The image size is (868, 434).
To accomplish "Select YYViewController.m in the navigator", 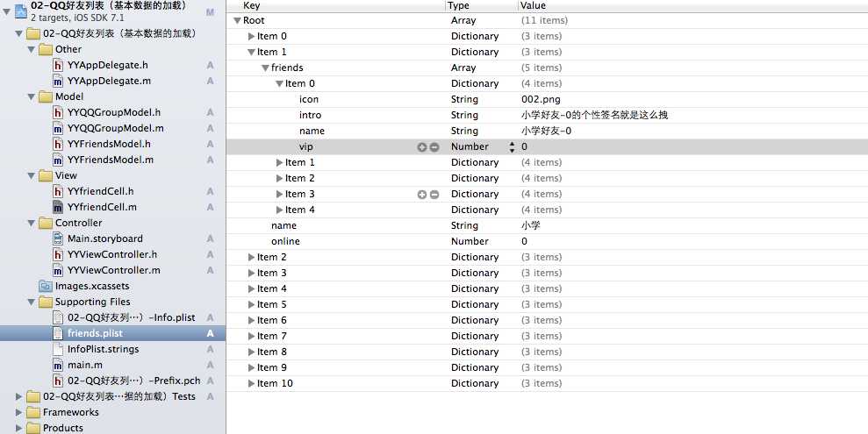I will pos(113,270).
